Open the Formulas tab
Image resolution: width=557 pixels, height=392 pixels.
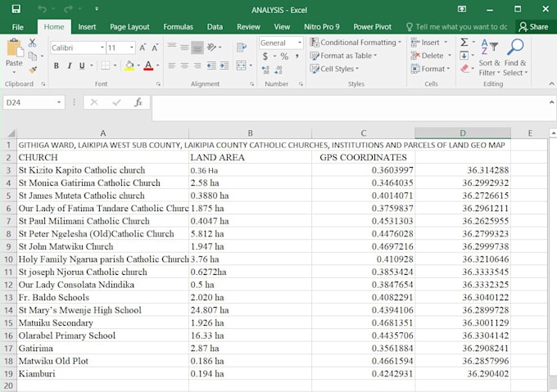click(x=178, y=27)
